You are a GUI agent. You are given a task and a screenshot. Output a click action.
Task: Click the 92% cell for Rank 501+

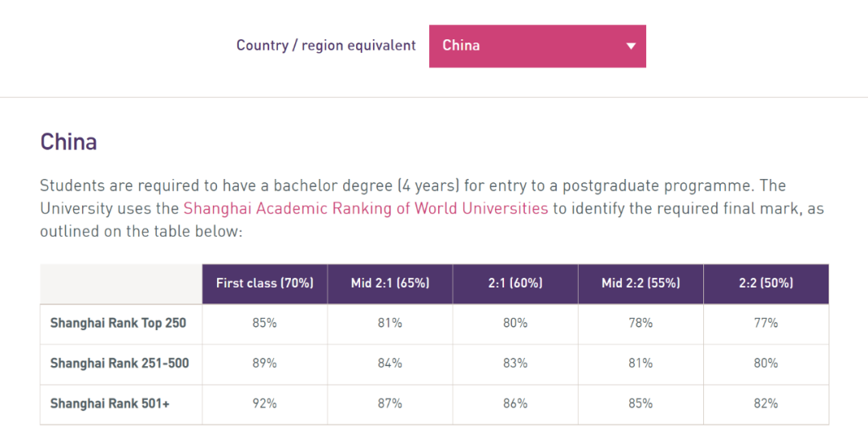pyautogui.click(x=264, y=403)
